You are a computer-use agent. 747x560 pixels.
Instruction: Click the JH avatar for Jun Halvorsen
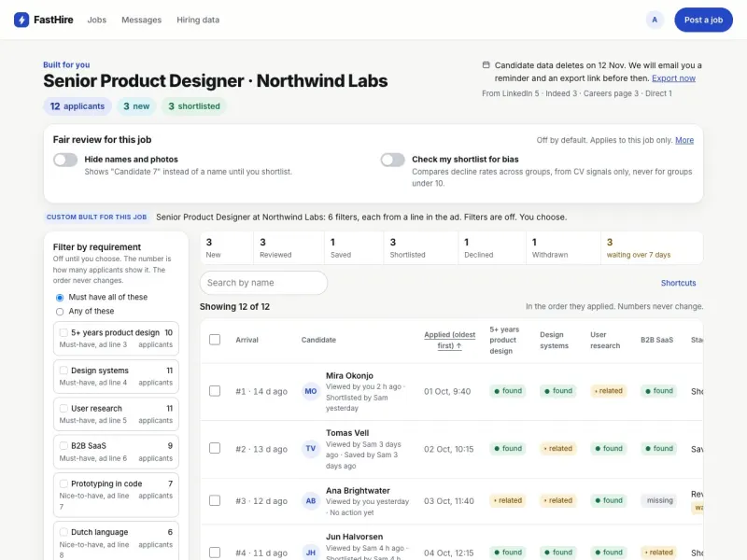pos(311,553)
